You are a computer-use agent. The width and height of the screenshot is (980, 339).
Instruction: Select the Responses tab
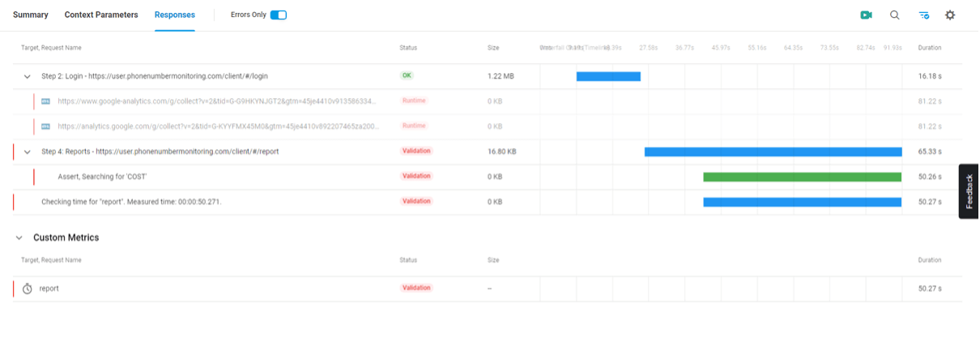(174, 15)
